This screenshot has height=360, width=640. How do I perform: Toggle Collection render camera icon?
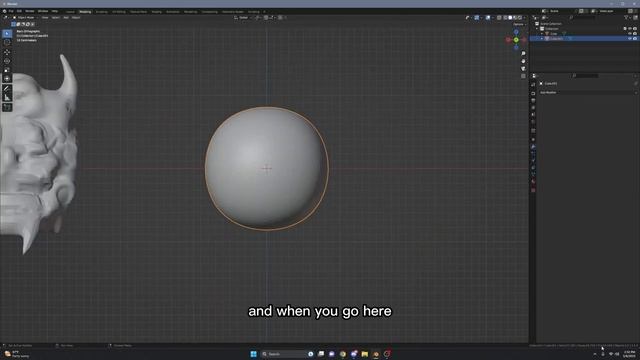[635, 29]
